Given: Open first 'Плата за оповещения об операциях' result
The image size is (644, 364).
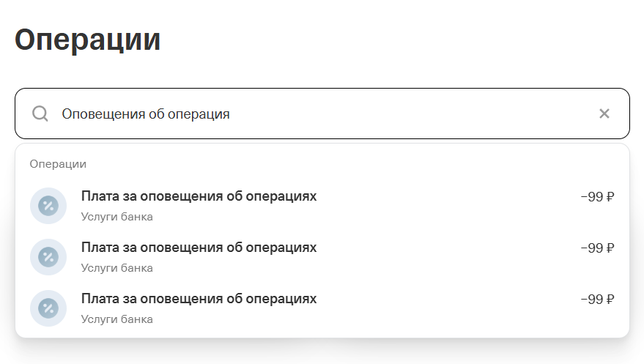Looking at the screenshot, I should [x=199, y=197].
